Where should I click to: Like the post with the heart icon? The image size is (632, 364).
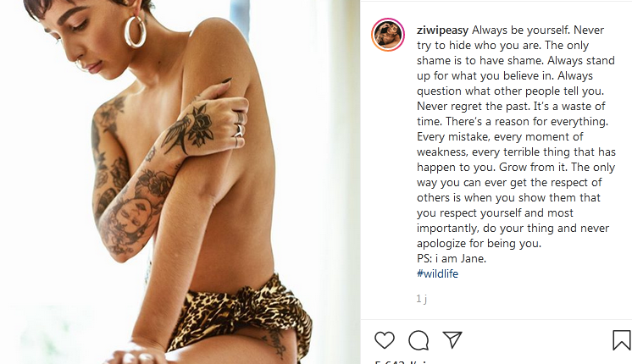click(385, 340)
